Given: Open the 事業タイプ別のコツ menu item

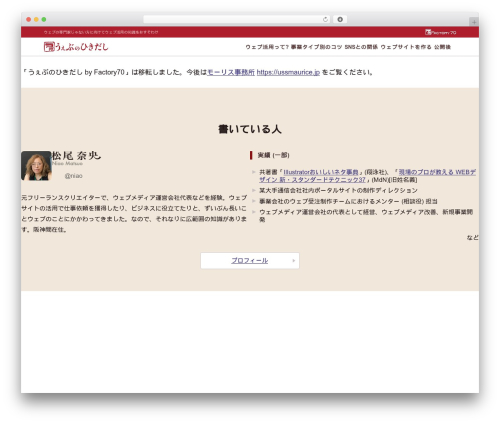Looking at the screenshot, I should click(x=316, y=47).
